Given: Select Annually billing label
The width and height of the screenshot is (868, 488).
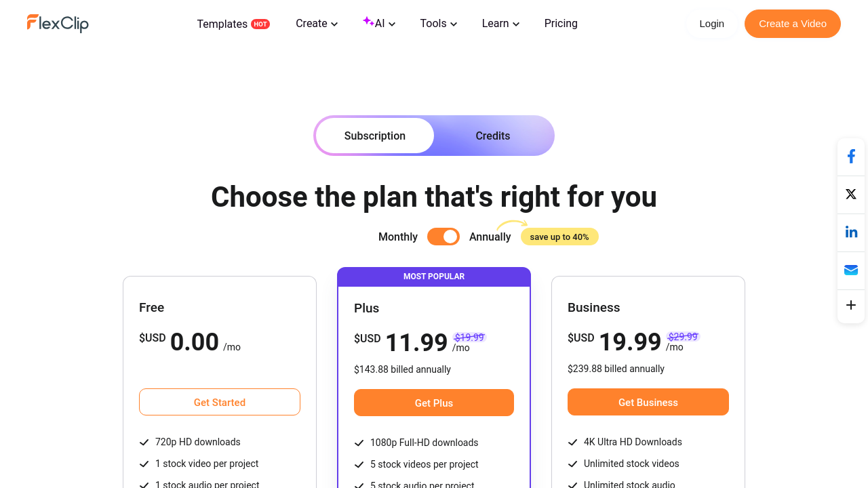Looking at the screenshot, I should pyautogui.click(x=490, y=237).
